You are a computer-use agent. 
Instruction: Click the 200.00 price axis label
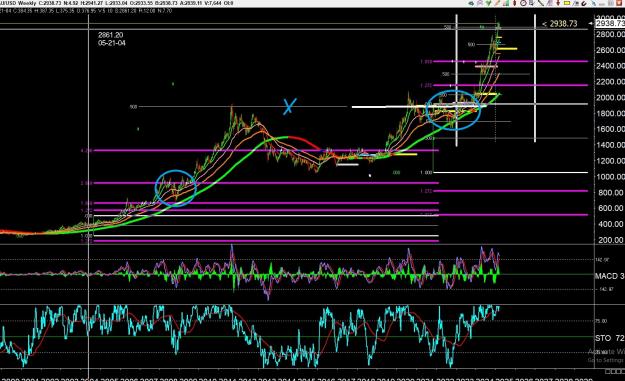click(611, 240)
